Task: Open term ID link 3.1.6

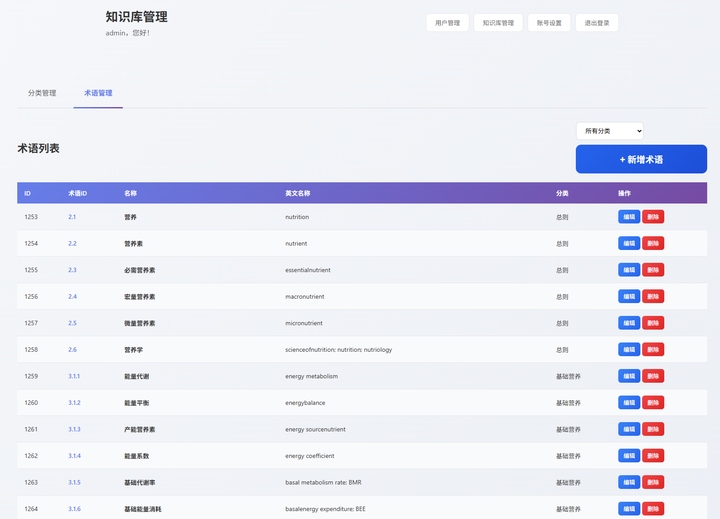Action: click(x=74, y=509)
